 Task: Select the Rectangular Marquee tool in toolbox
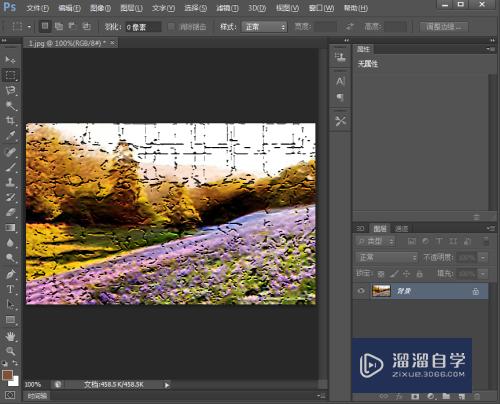click(10, 75)
